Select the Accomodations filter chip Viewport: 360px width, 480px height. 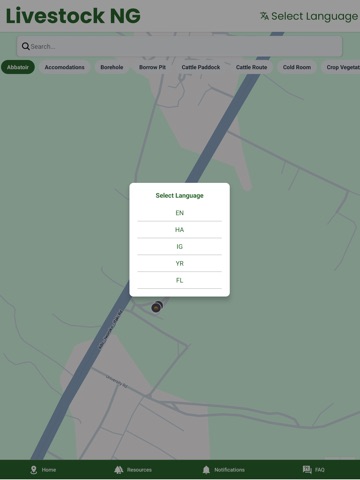point(64,67)
